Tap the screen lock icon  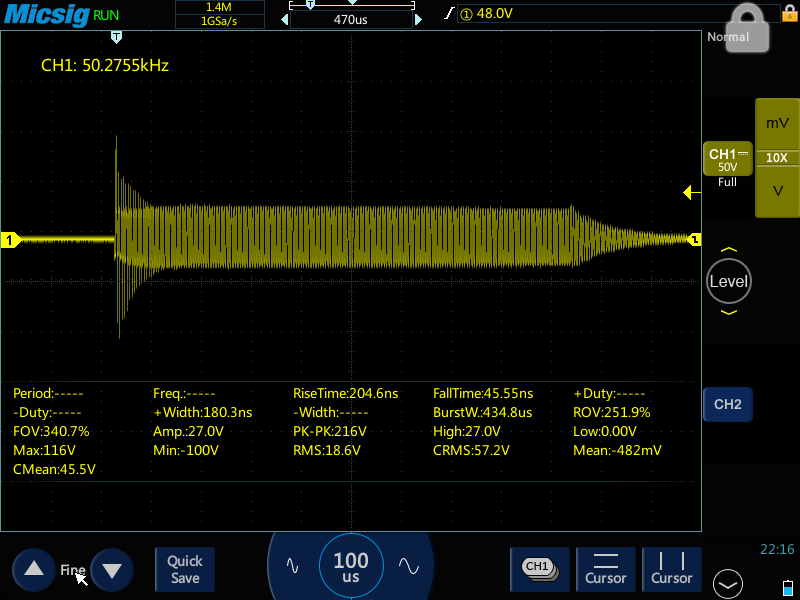click(x=747, y=30)
